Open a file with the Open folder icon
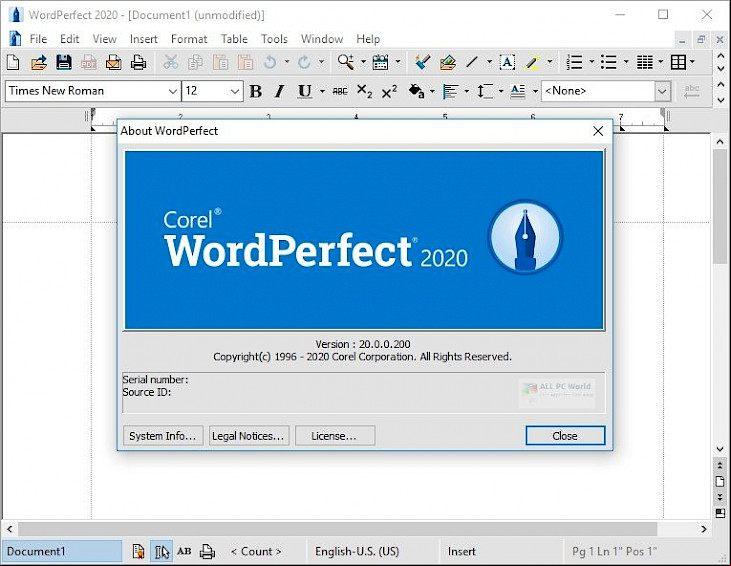731x566 pixels. tap(39, 62)
